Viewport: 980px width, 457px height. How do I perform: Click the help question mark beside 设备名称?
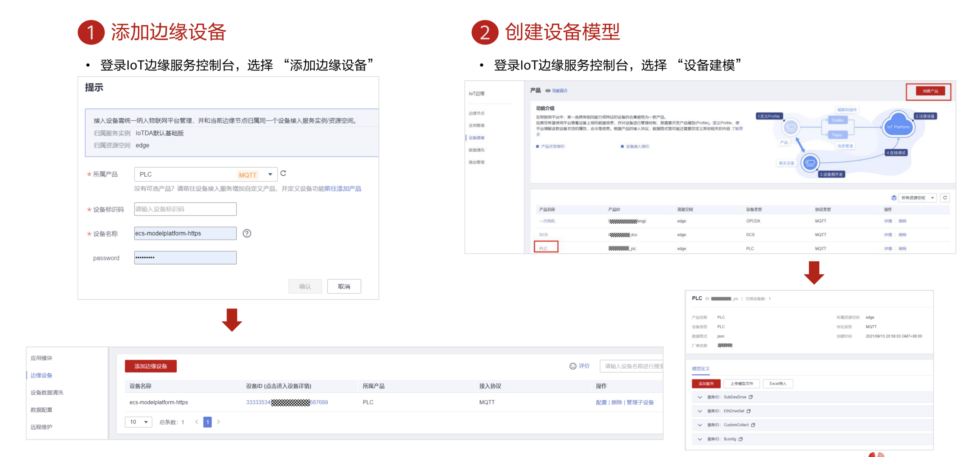tap(246, 233)
